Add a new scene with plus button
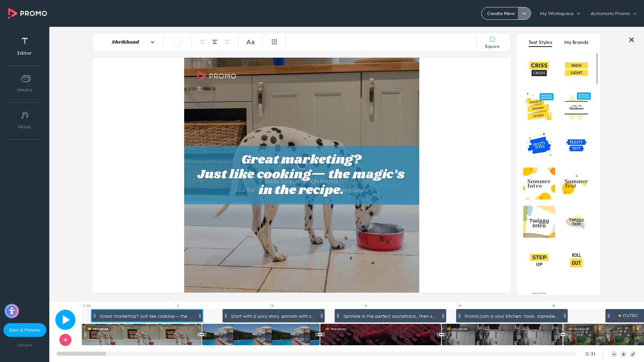 [x=65, y=340]
